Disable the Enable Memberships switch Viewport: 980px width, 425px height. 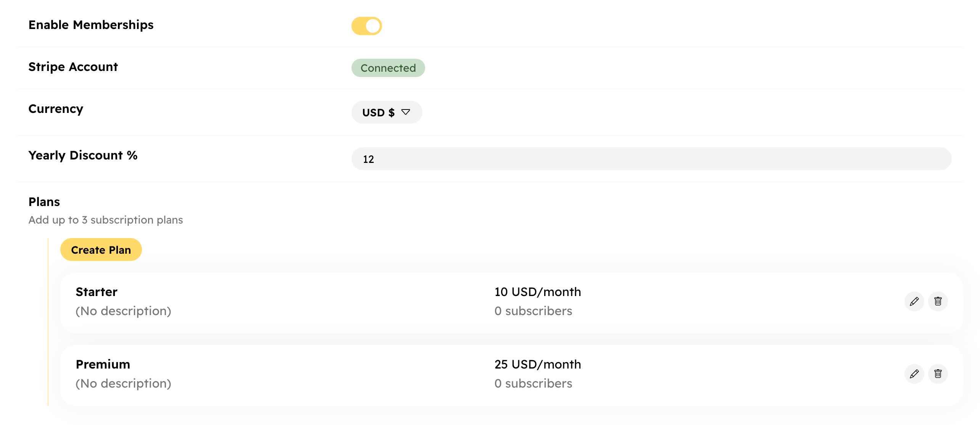366,26
